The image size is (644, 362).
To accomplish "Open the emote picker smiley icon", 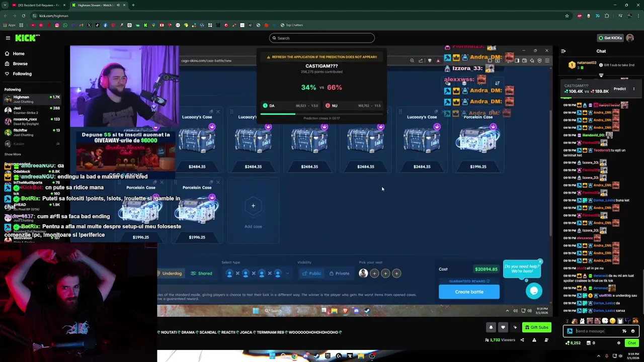I will [633, 331].
